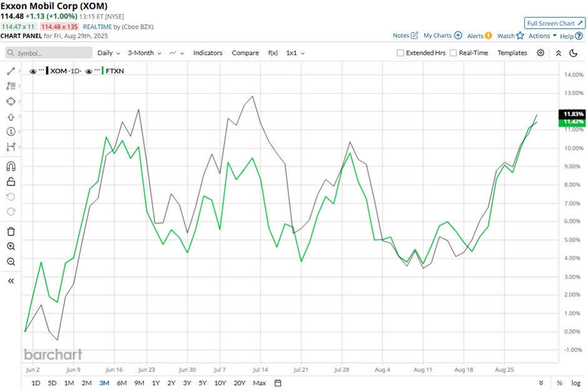
Task: Select the trend line drawing tool
Action: pyautogui.click(x=11, y=71)
